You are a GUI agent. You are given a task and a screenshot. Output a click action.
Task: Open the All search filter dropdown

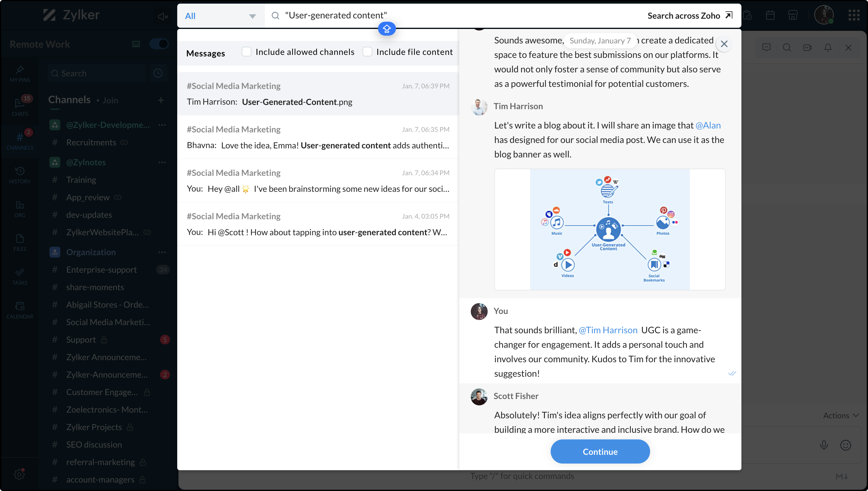(220, 16)
